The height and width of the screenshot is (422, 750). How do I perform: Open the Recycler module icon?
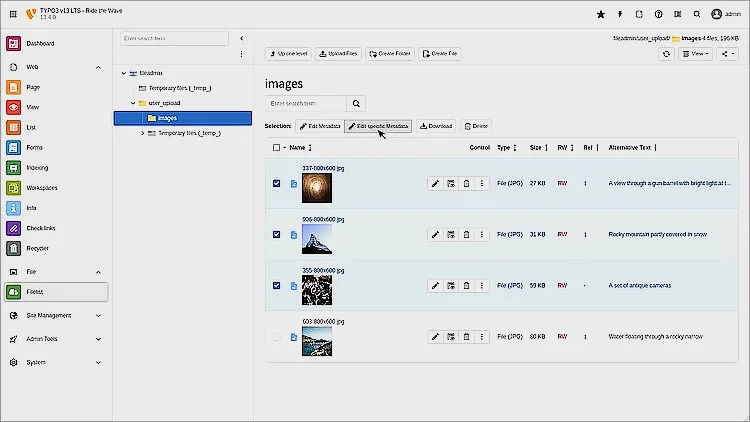(14, 247)
